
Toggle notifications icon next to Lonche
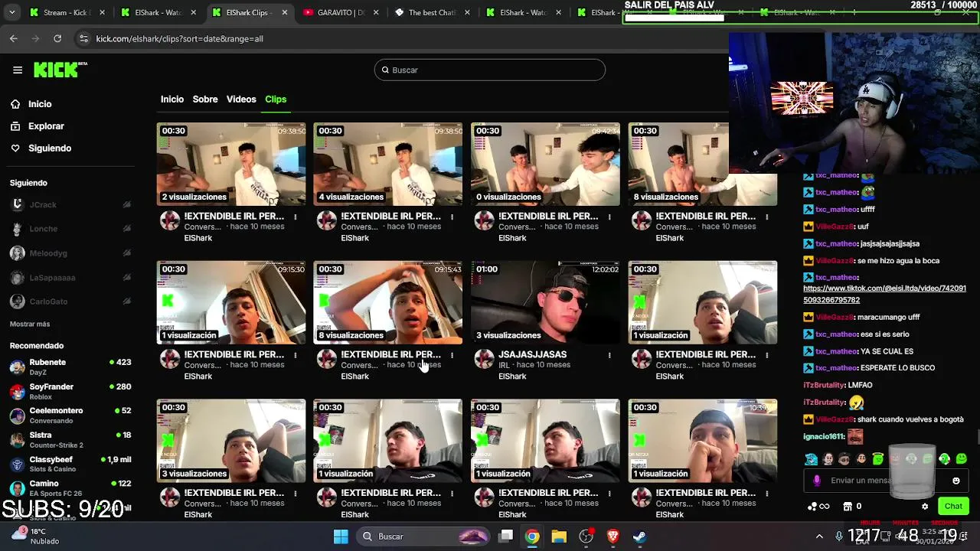coord(127,229)
